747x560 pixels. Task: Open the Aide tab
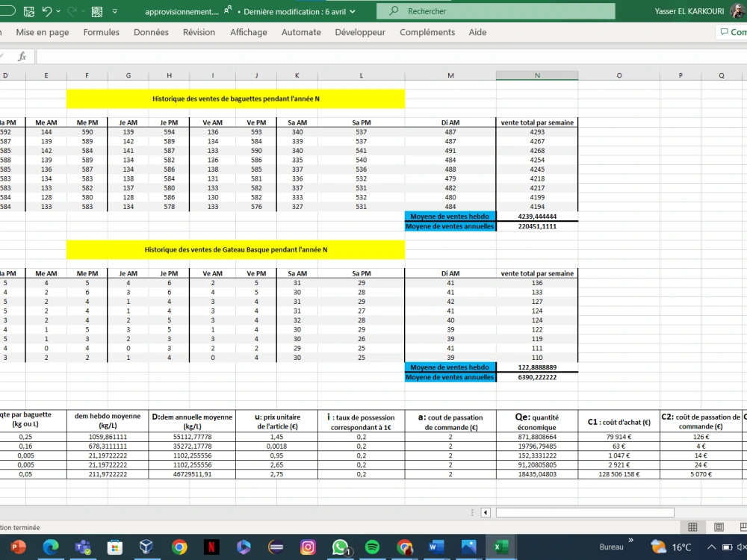477,32
